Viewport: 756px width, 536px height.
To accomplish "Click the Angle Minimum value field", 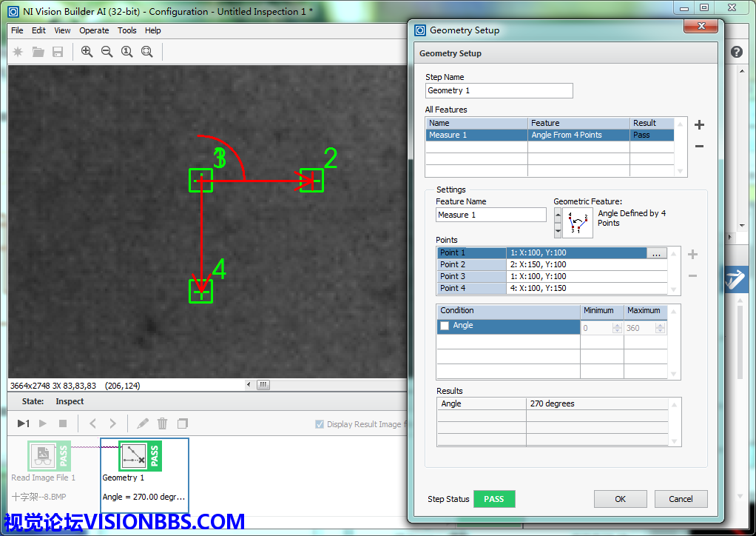I will [597, 328].
